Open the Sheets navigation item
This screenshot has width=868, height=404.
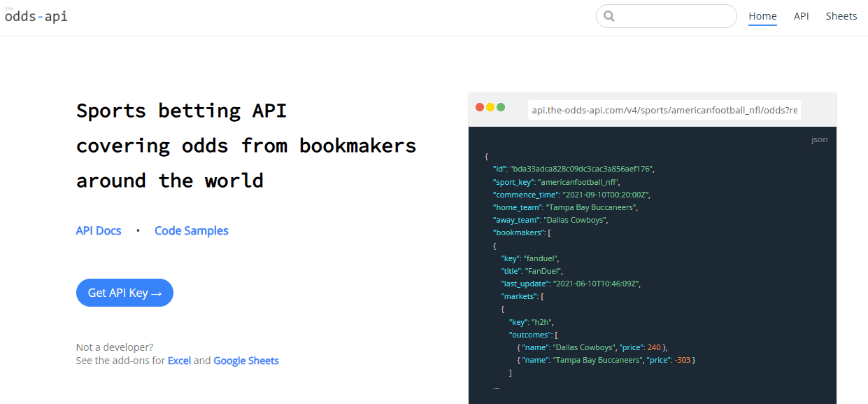[x=841, y=15]
